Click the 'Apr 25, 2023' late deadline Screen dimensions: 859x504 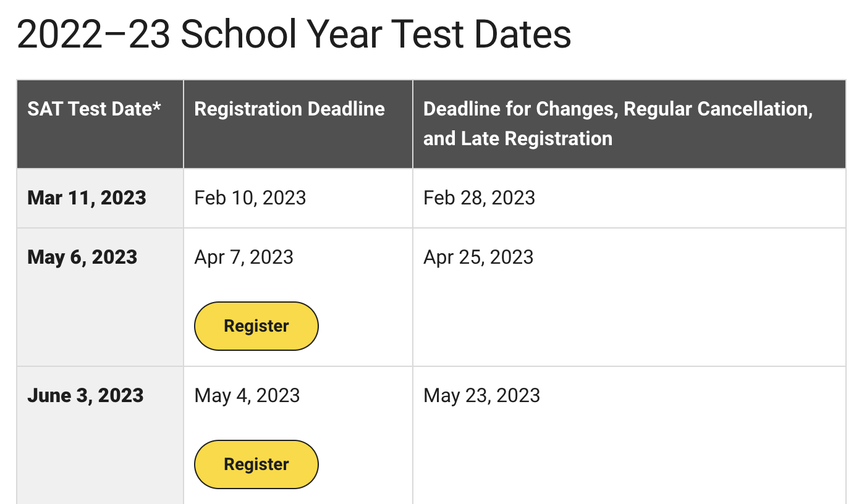tap(478, 258)
